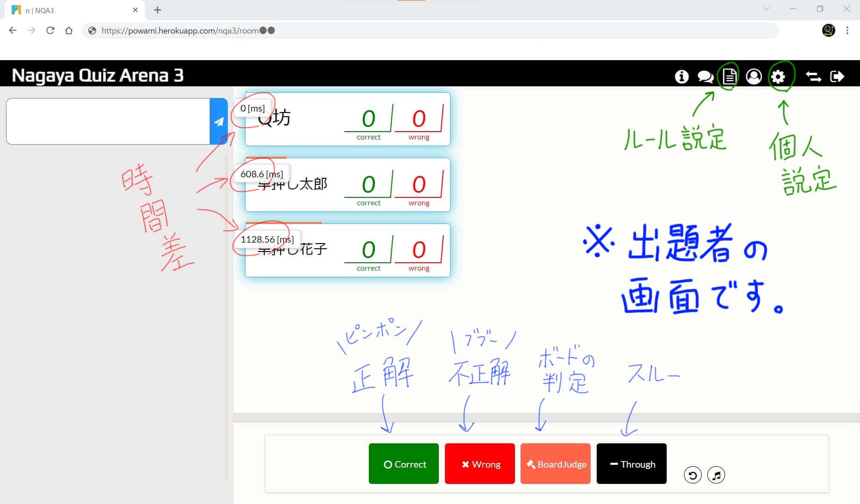This screenshot has height=504, width=860.
Task: Open the user profile icon
Action: tap(754, 77)
